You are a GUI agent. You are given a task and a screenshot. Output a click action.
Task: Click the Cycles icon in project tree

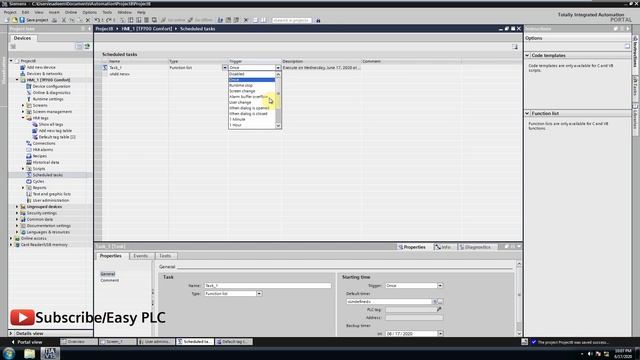29,181
